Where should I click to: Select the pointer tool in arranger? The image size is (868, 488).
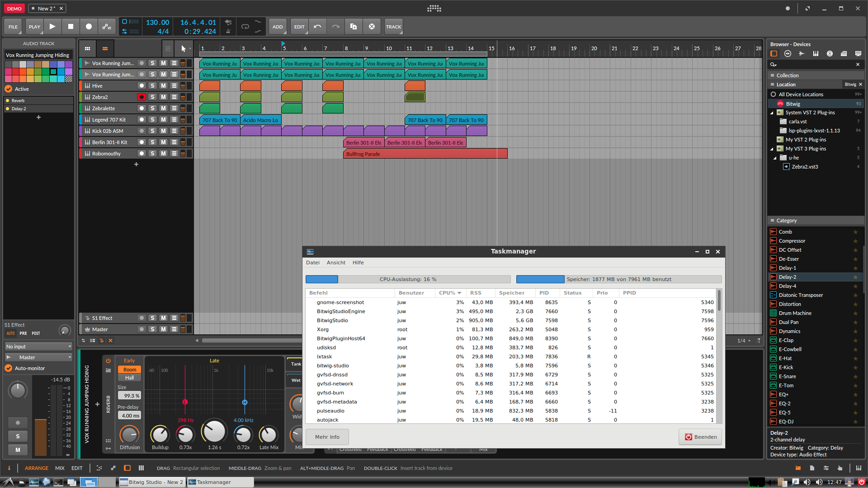[183, 48]
